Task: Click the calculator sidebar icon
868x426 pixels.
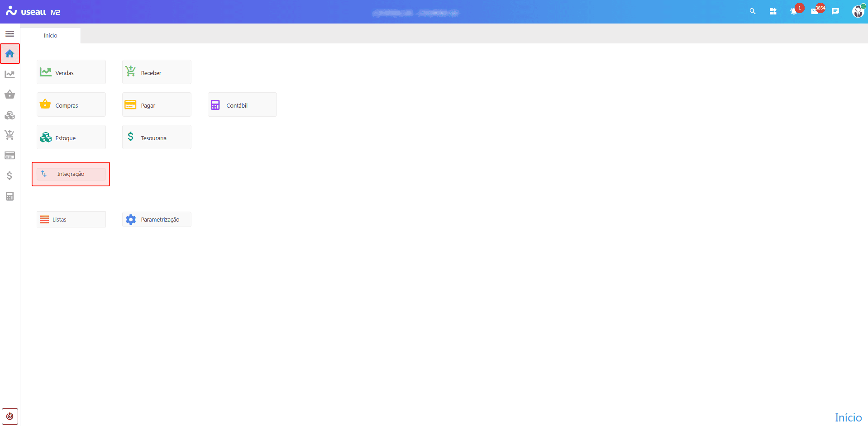Action: pyautogui.click(x=10, y=196)
